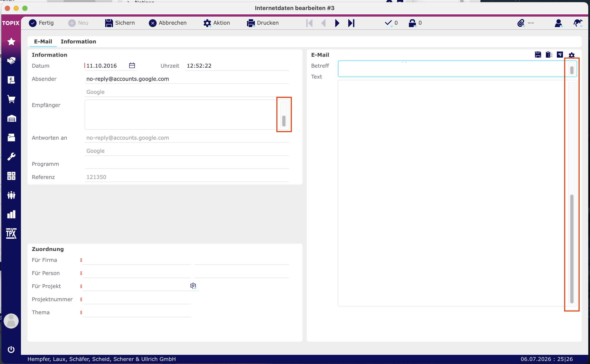This screenshot has width=590, height=364.
Task: Open the E-Mail panel gear settings
Action: click(x=572, y=55)
